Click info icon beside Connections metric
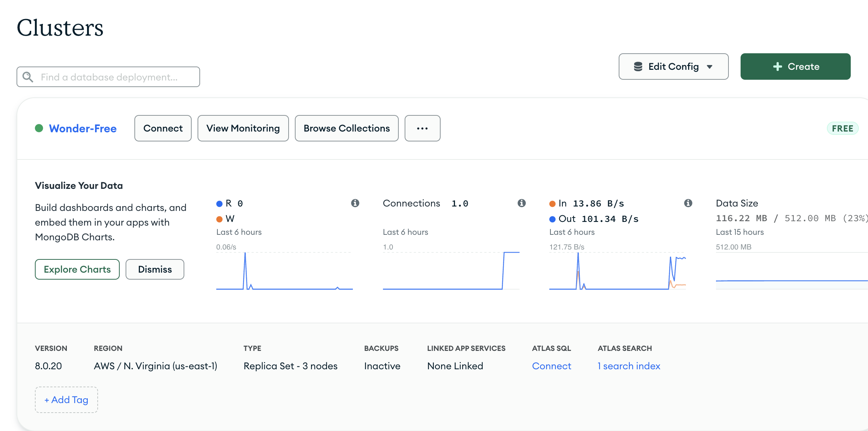This screenshot has width=868, height=431. (521, 203)
